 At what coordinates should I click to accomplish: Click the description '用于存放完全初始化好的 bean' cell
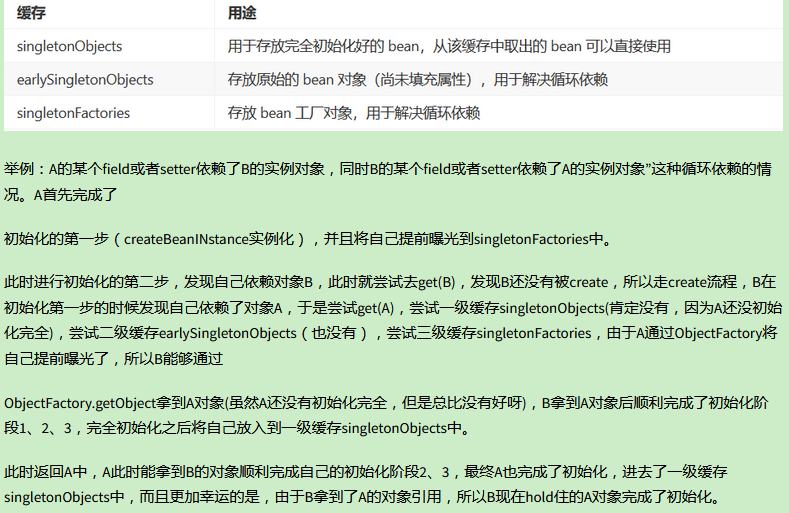(499, 46)
